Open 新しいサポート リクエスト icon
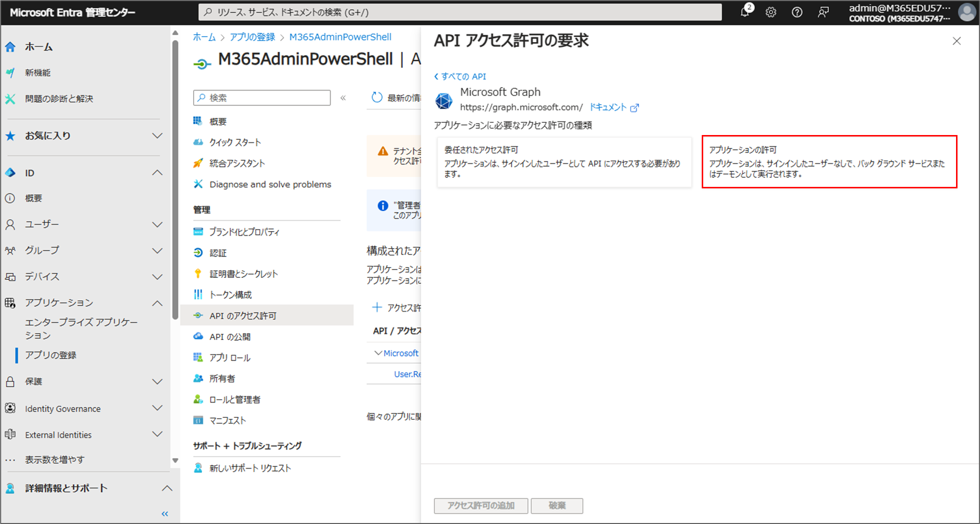980x524 pixels. (198, 468)
